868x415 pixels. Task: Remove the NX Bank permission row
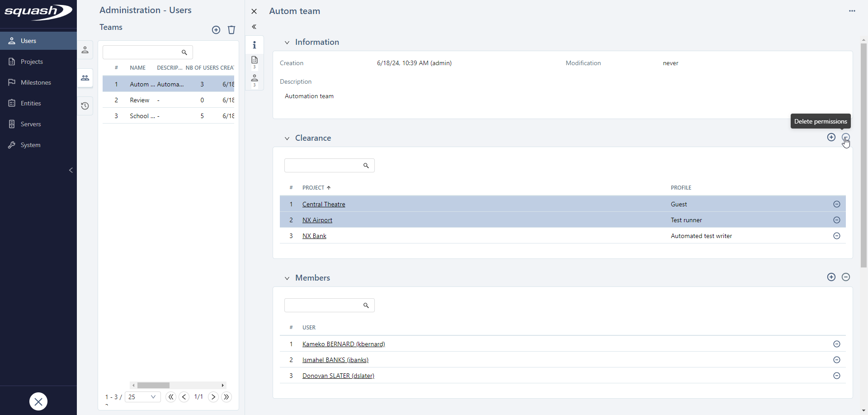pyautogui.click(x=836, y=236)
